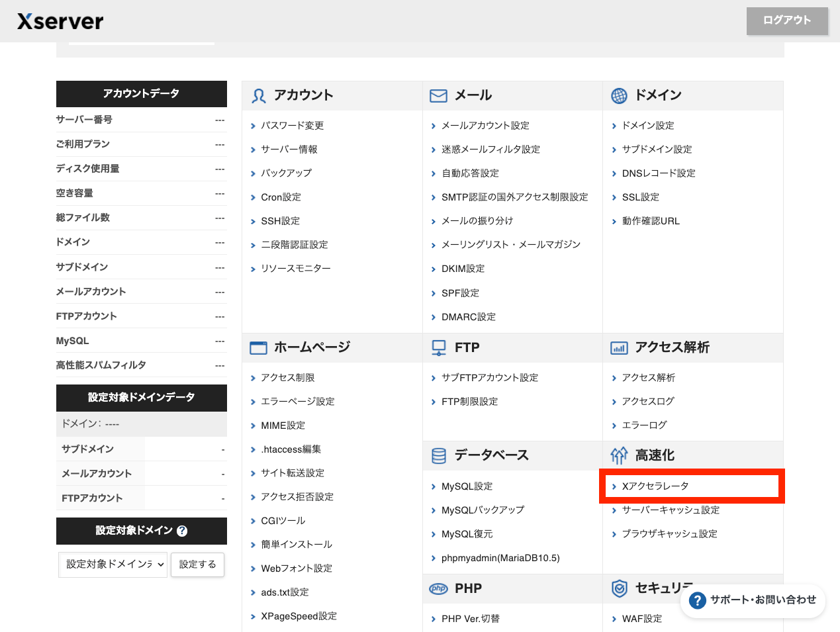The width and height of the screenshot is (840, 632).
Task: Click the 高速化 arrows icon
Action: point(619,455)
